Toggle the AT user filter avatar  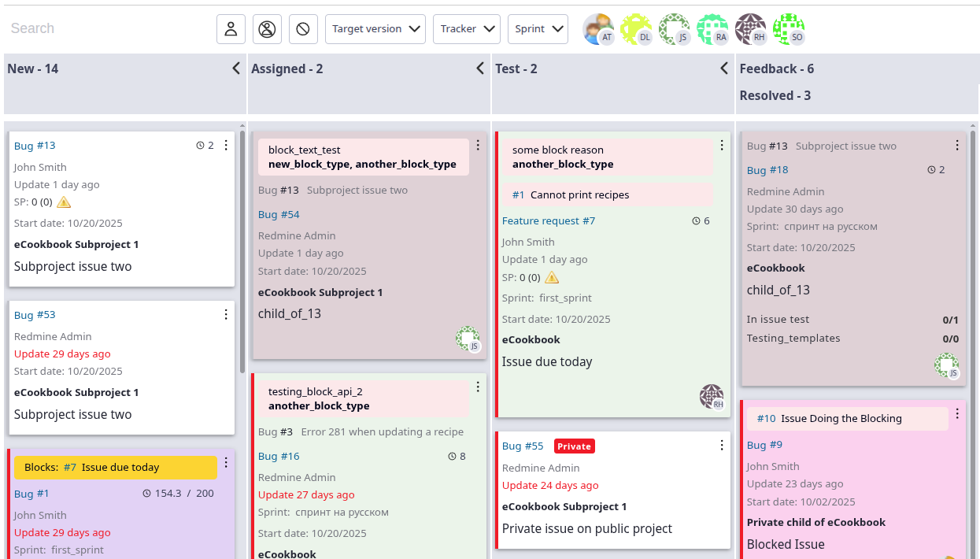pyautogui.click(x=599, y=28)
